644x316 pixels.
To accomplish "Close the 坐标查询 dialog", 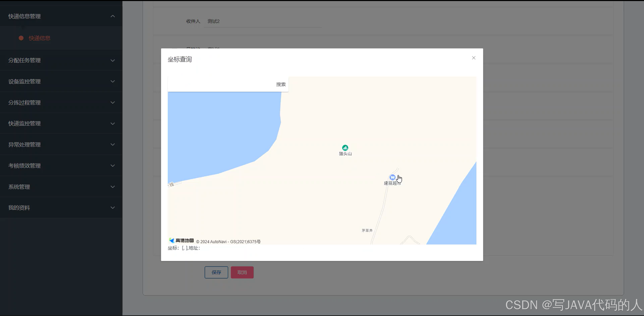I will tap(473, 58).
